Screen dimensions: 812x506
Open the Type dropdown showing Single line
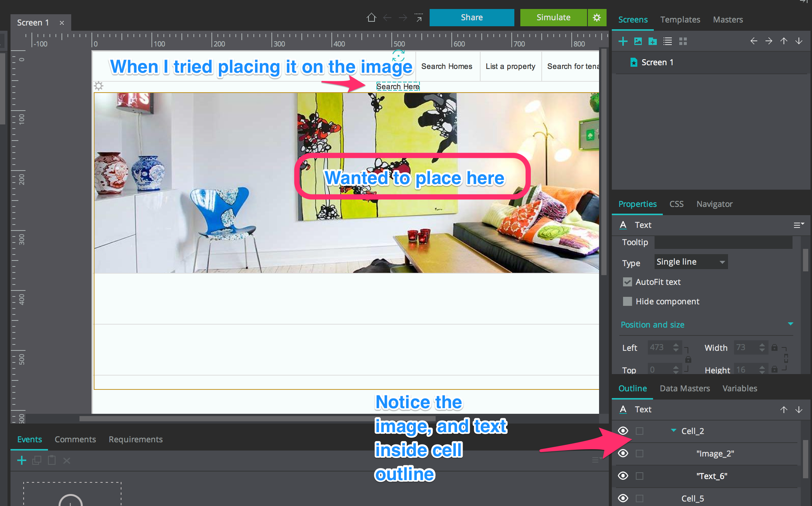691,262
